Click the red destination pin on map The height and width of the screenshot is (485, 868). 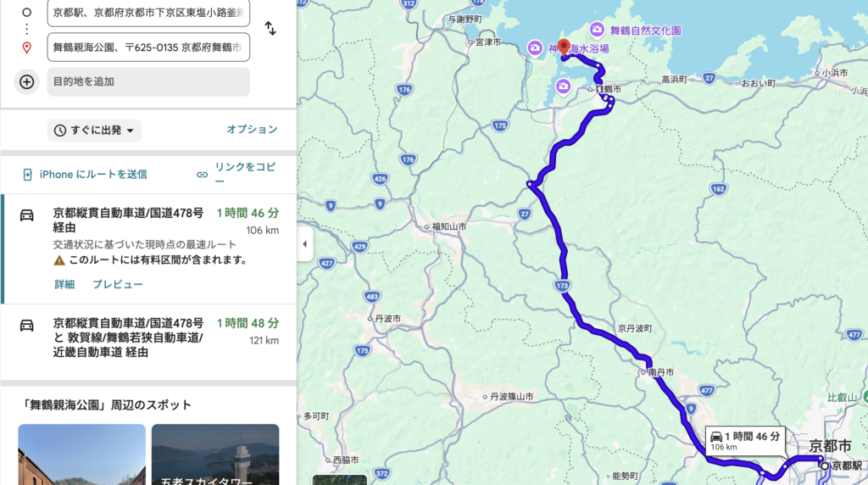pos(564,48)
